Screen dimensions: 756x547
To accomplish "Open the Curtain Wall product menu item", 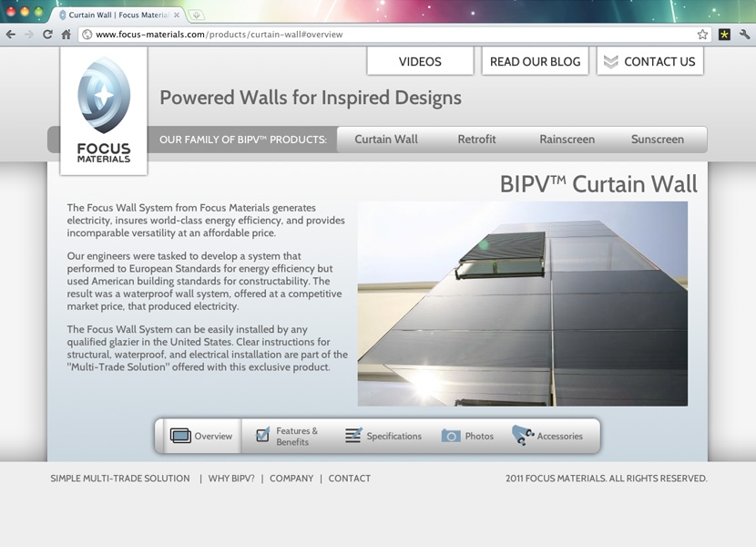I will tap(386, 139).
